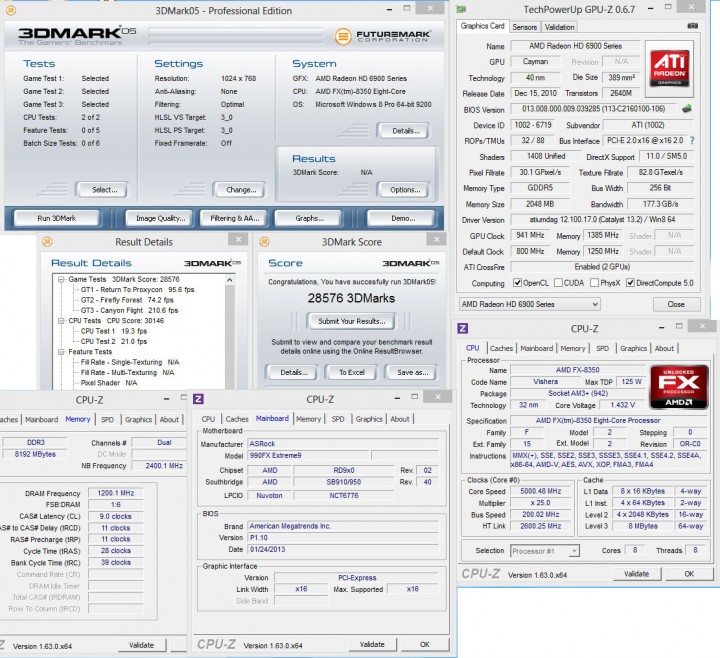
Task: Click the Graphs button
Action: point(309,218)
